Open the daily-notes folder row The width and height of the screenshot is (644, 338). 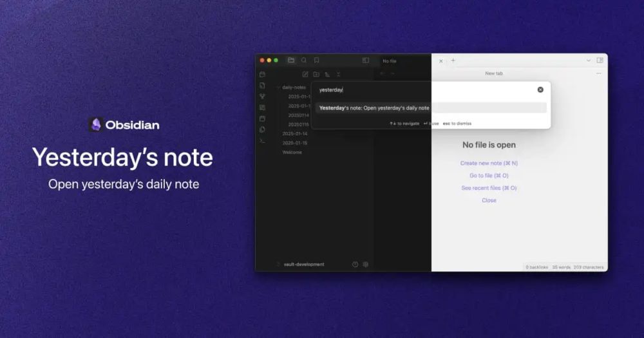coord(294,88)
